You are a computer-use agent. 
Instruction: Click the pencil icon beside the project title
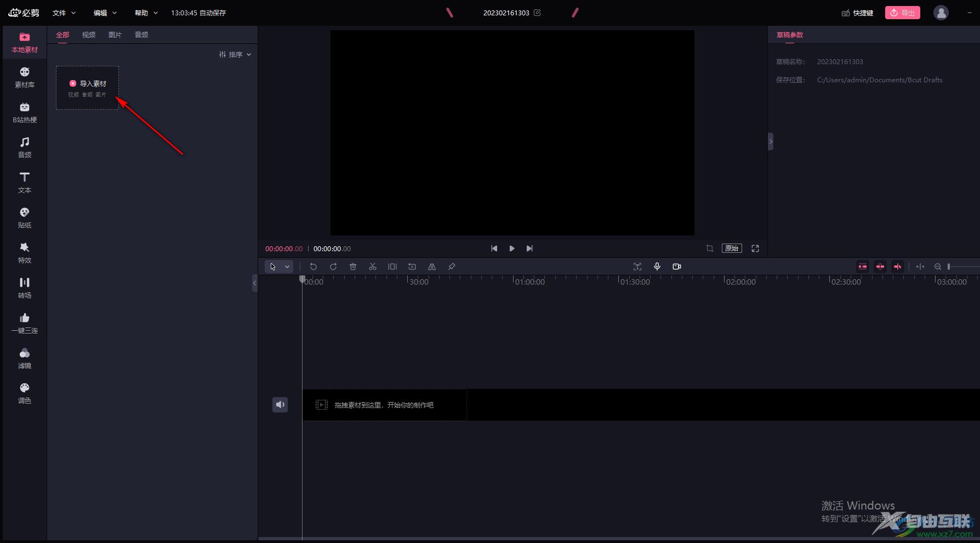[x=537, y=13]
